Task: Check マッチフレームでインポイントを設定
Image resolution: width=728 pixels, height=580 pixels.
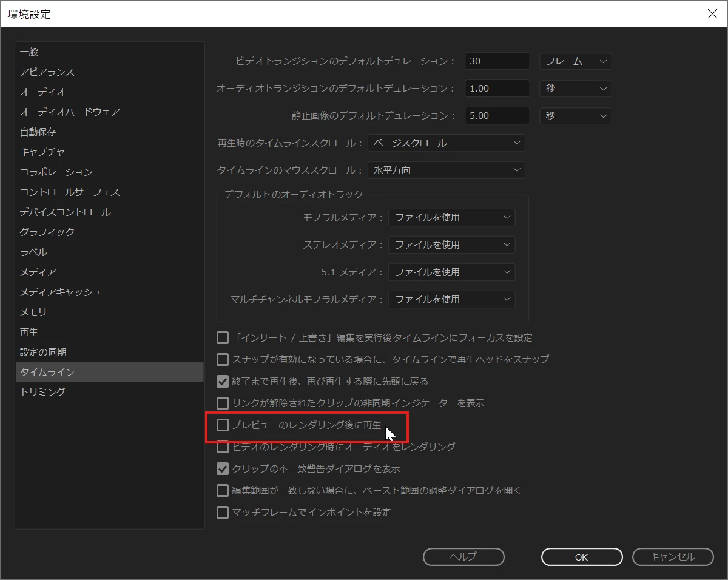Action: [x=223, y=513]
